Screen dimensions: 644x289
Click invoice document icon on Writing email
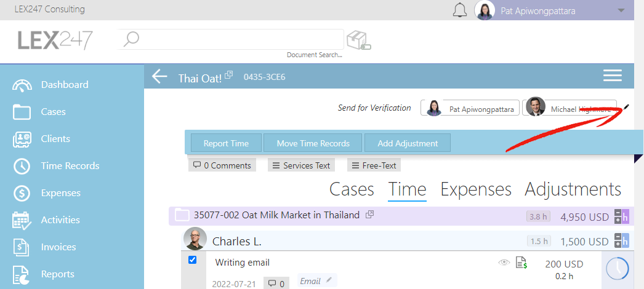[x=521, y=263]
